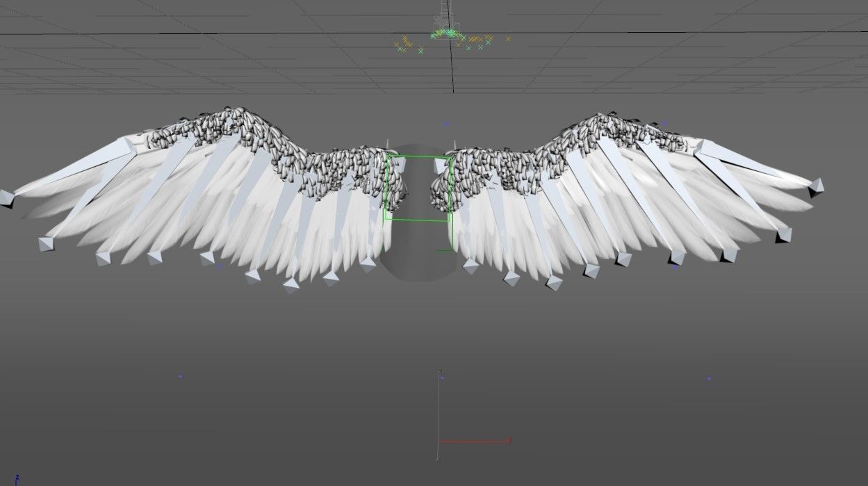Screen dimensions: 868x486
Task: Click the green marker cluster on the horizon
Action: click(447, 33)
